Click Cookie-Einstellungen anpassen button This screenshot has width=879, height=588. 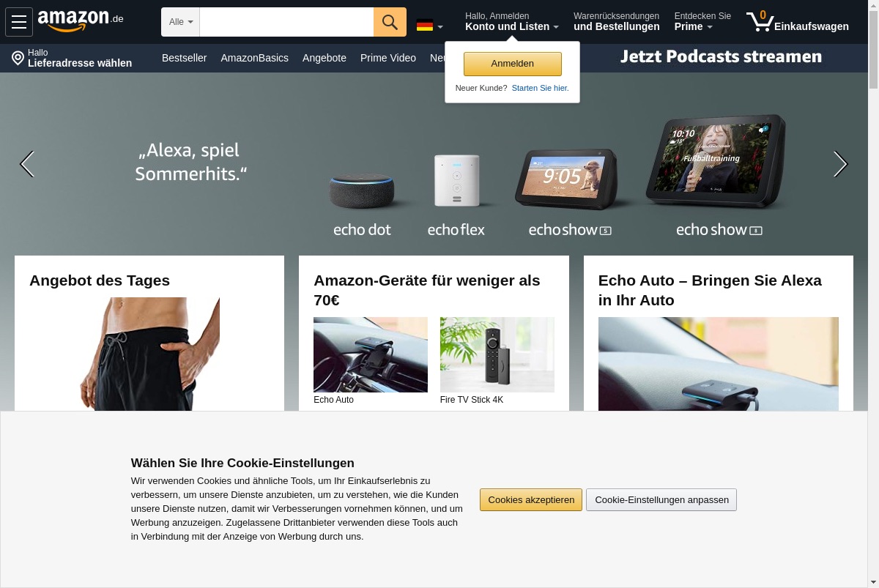[661, 500]
